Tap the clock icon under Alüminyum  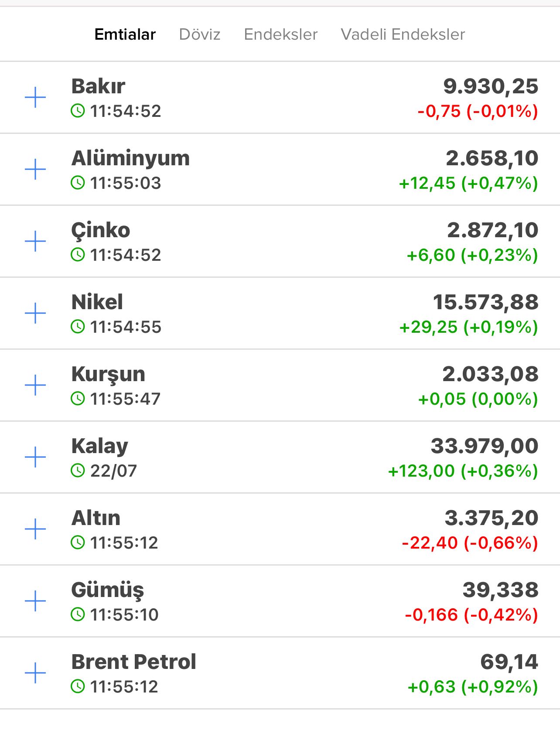[78, 183]
